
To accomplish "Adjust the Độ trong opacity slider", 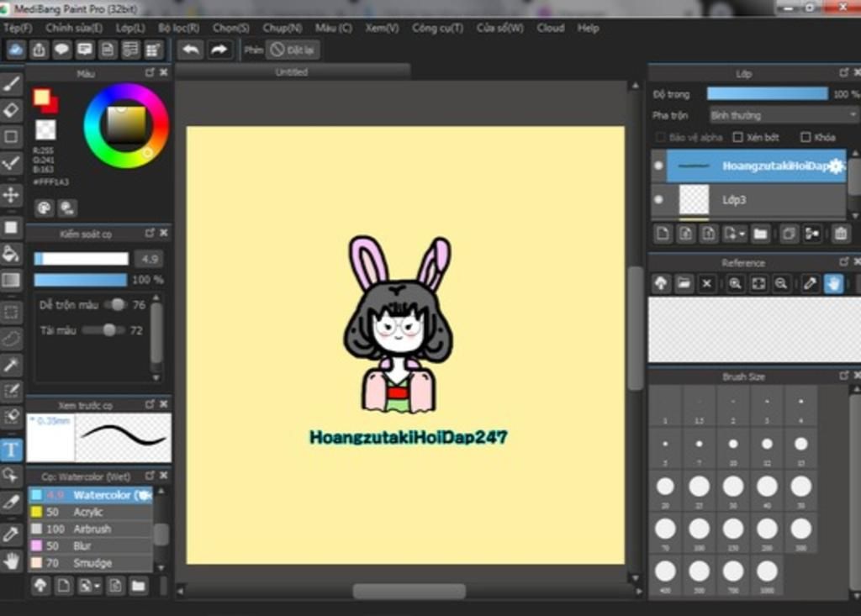I will [x=767, y=94].
